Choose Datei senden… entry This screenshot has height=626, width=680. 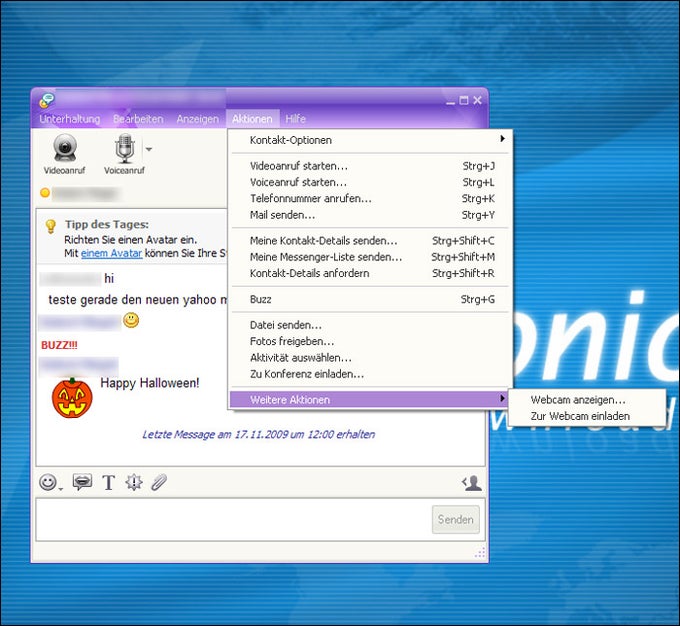370,325
